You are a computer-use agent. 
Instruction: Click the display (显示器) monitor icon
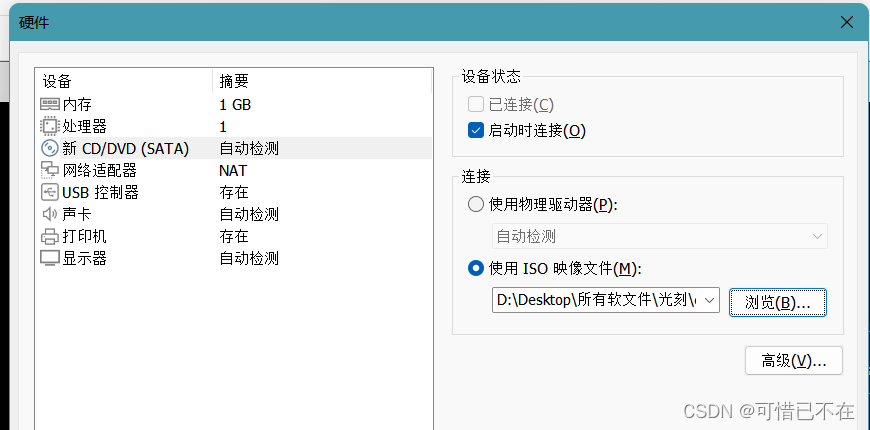49,259
